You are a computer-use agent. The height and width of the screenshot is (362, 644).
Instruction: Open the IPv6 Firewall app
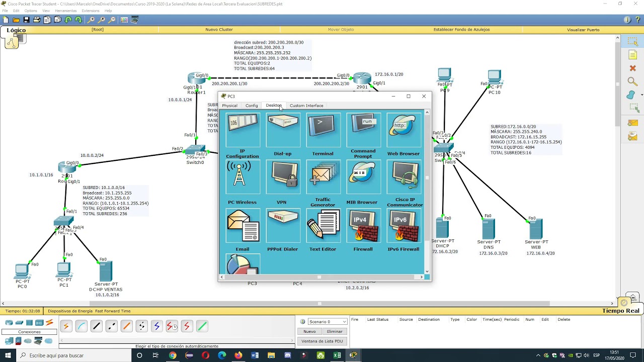tap(404, 225)
